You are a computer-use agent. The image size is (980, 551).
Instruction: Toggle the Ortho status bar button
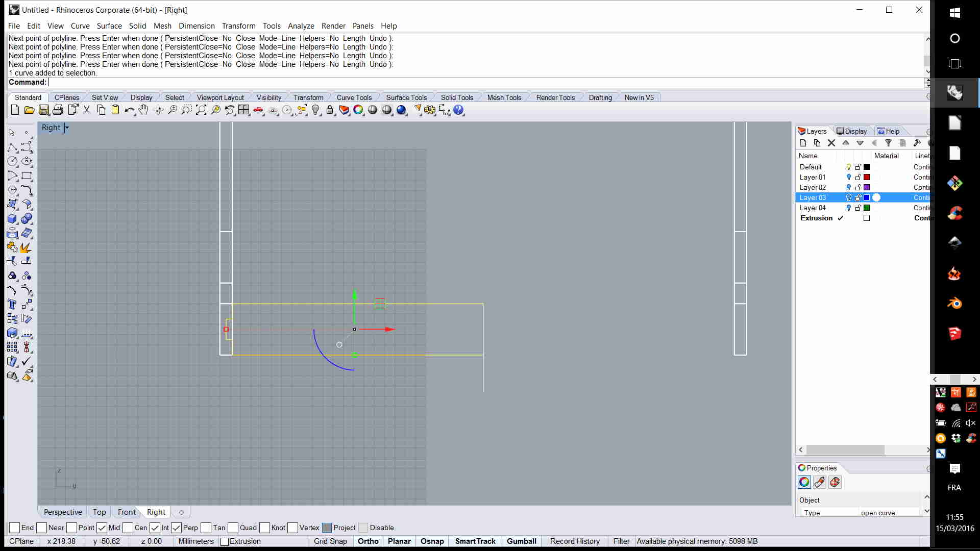368,541
